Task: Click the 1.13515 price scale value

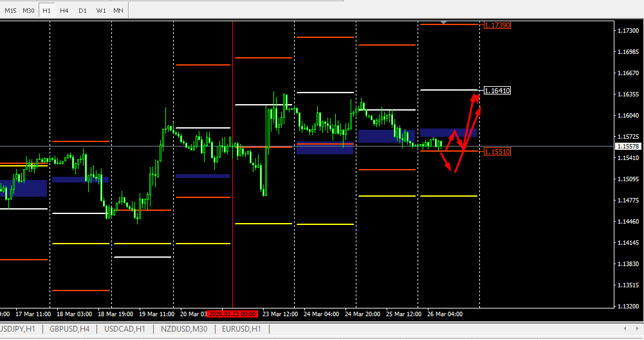Action: click(629, 285)
